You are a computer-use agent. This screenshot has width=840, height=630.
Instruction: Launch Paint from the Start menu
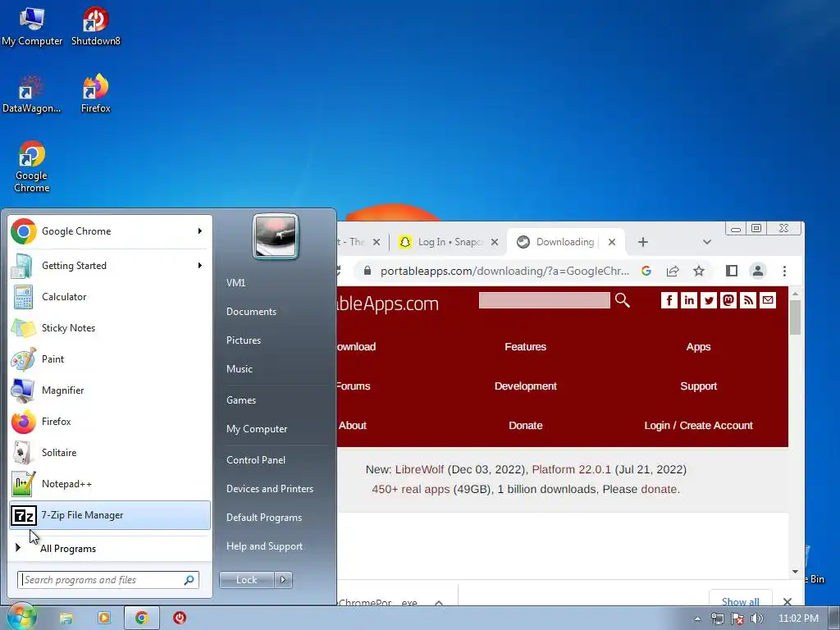pos(110,359)
